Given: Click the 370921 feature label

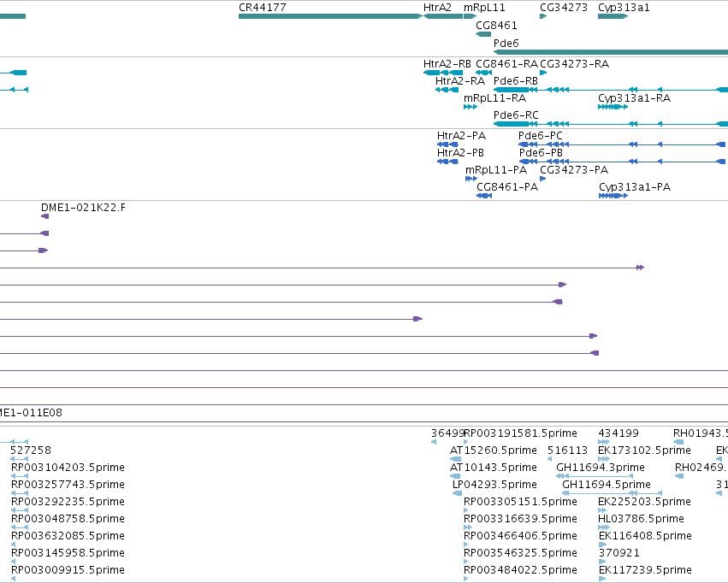Looking at the screenshot, I should point(619,552).
